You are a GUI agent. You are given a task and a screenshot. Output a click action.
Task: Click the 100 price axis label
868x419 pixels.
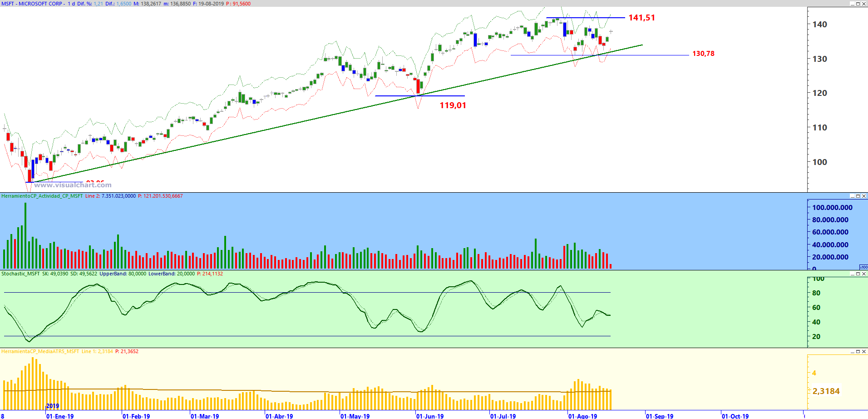click(820, 162)
